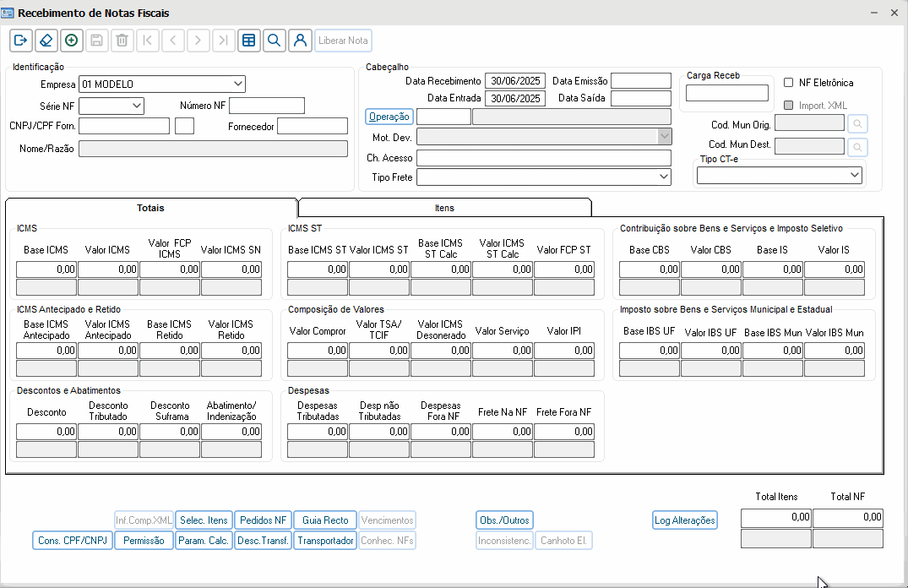The height and width of the screenshot is (588, 908).
Task: Expand the Tipo Frete dropdown
Action: pyautogui.click(x=663, y=177)
